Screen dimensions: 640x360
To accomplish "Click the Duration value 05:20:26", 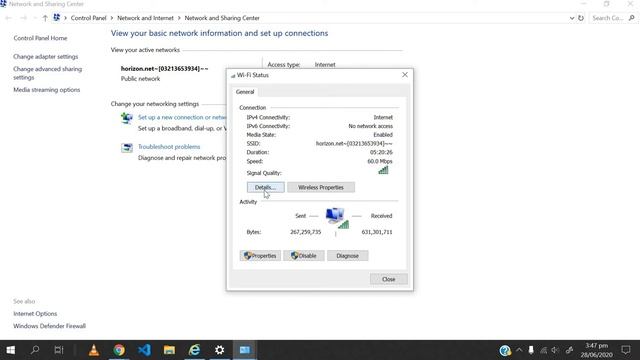I will 381,152.
